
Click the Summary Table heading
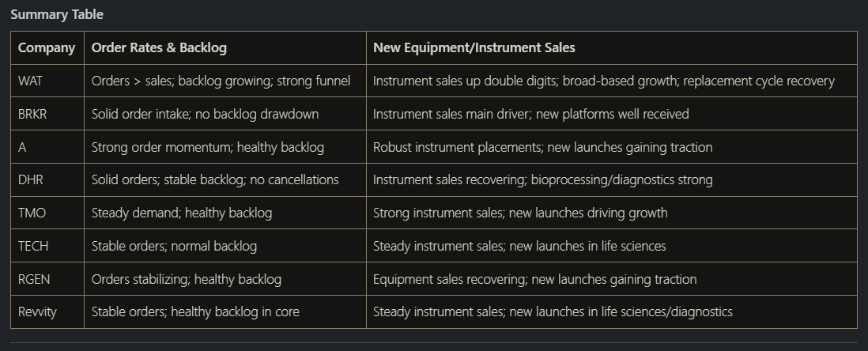point(56,14)
